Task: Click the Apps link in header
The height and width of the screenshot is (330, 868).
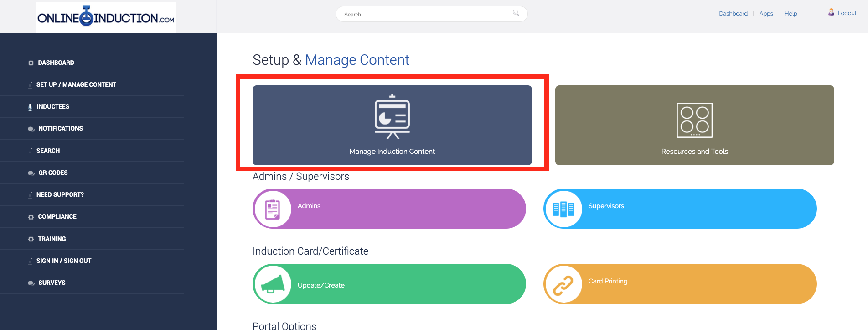Action: [766, 14]
